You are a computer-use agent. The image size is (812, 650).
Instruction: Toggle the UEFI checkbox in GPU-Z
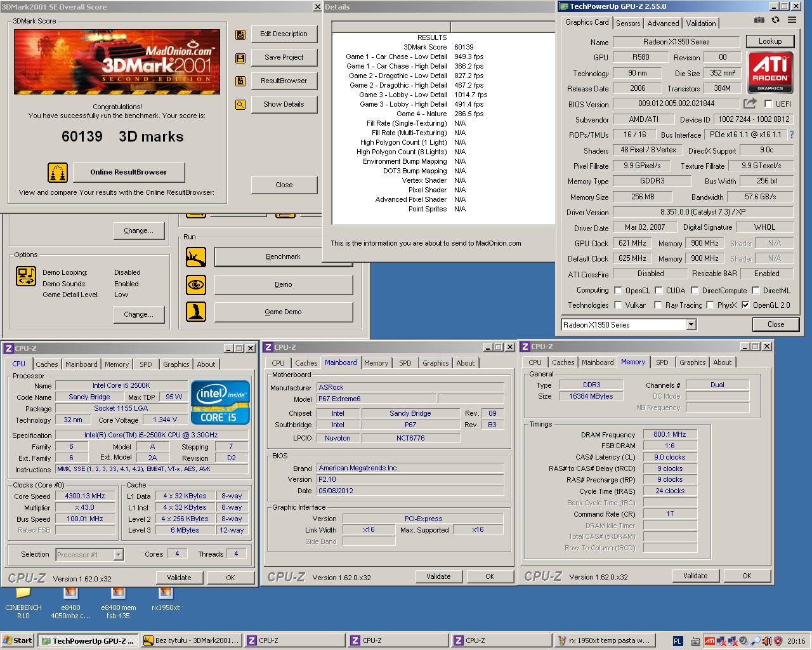768,103
